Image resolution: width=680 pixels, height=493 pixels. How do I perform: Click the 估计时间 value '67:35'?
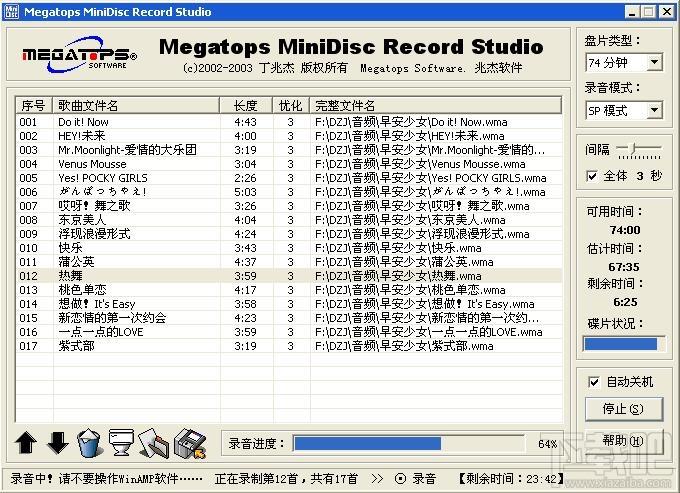[x=624, y=267]
